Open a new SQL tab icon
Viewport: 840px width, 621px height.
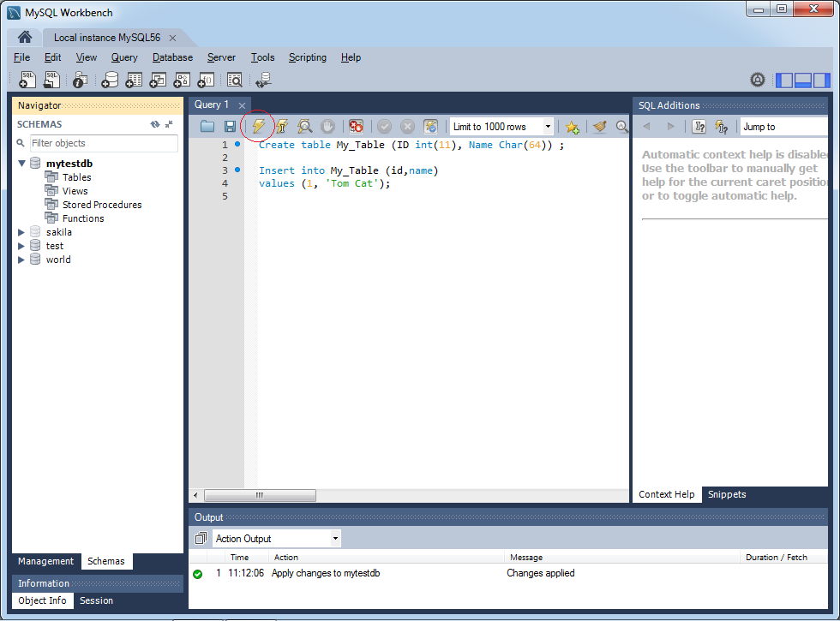coord(27,80)
